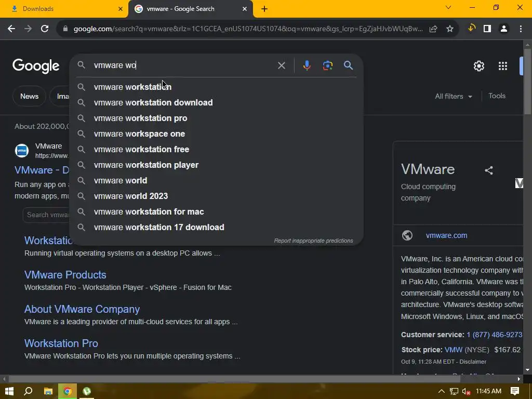This screenshot has height=399, width=532.
Task: Click the horizontal page scrollbar thumb
Action: point(235,379)
